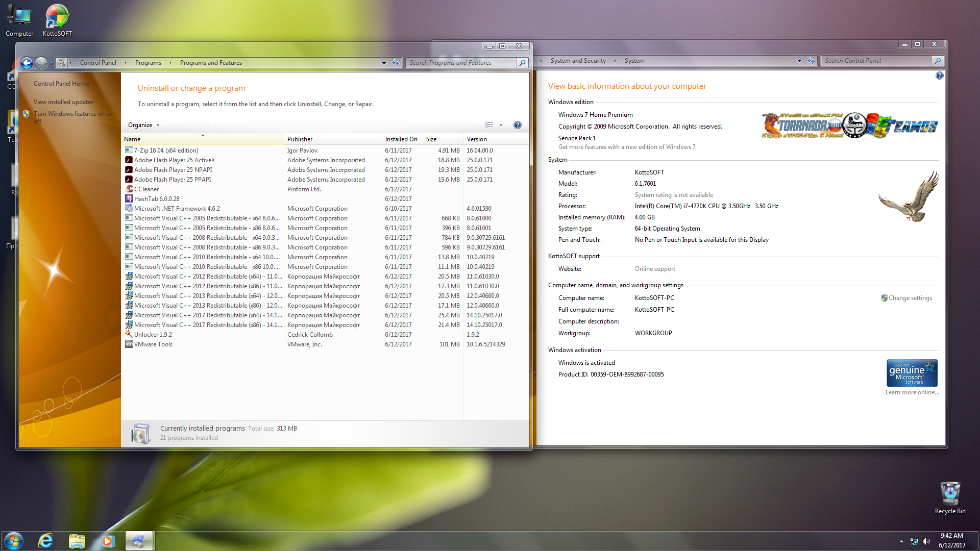The width and height of the screenshot is (980, 551).
Task: Click search magnifier in System window
Action: click(x=937, y=61)
